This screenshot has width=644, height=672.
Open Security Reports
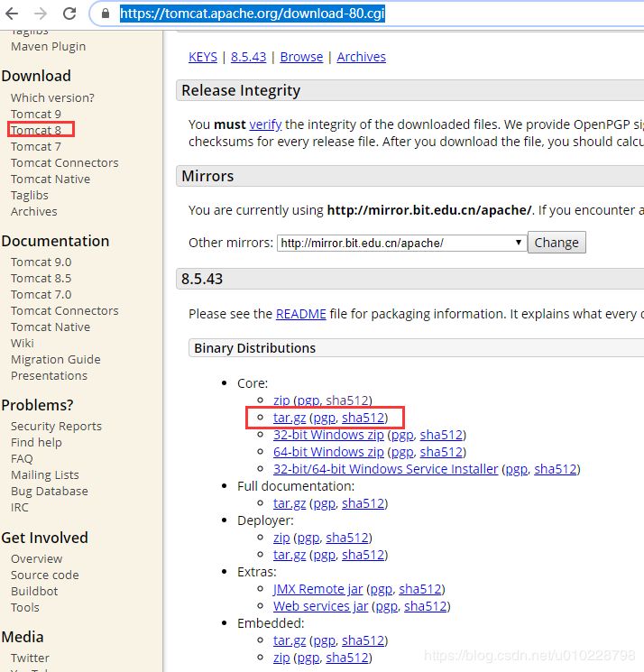click(56, 427)
